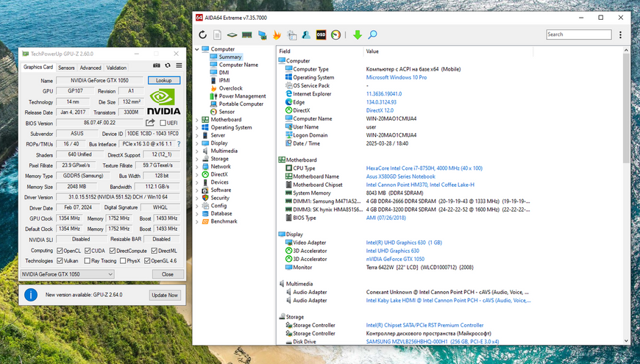This screenshot has height=364, width=640.
Task: Toggle the Ray Tracing checkbox
Action: 87,260
